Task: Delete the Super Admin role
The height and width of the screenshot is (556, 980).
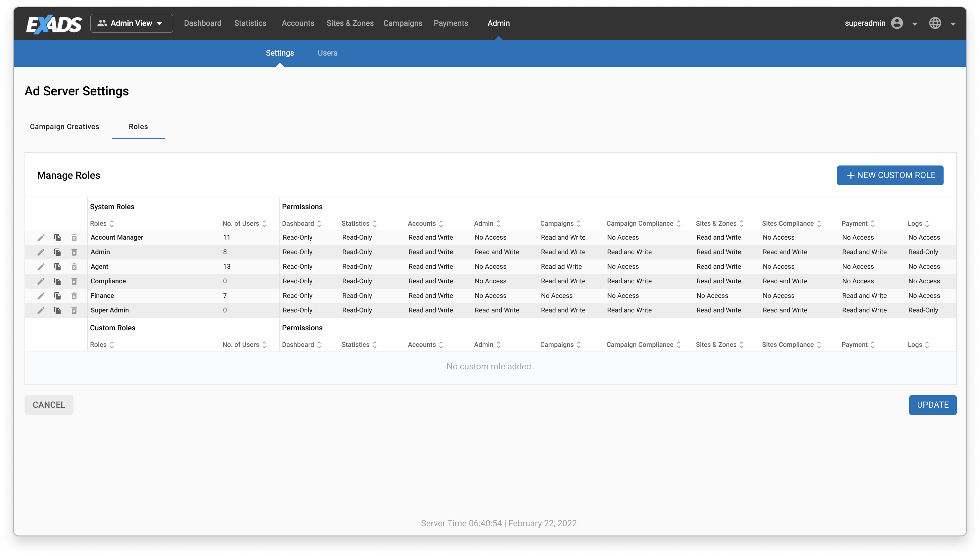Action: pyautogui.click(x=74, y=310)
